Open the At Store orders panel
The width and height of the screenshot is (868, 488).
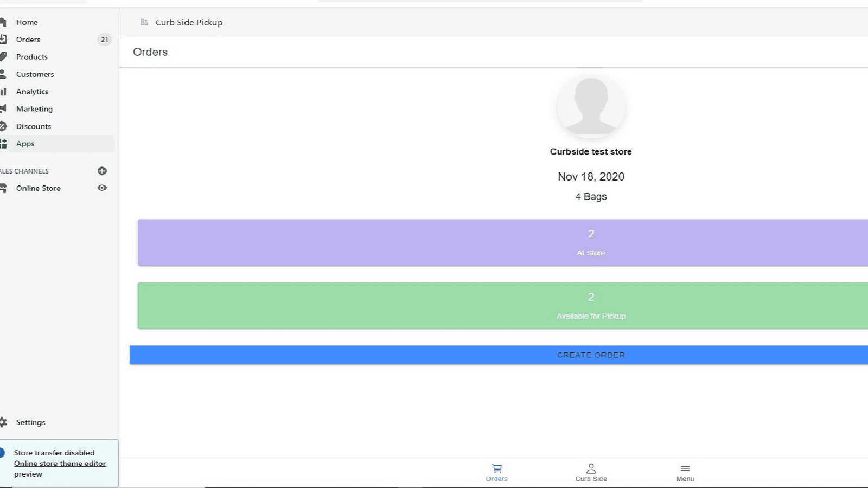click(591, 242)
